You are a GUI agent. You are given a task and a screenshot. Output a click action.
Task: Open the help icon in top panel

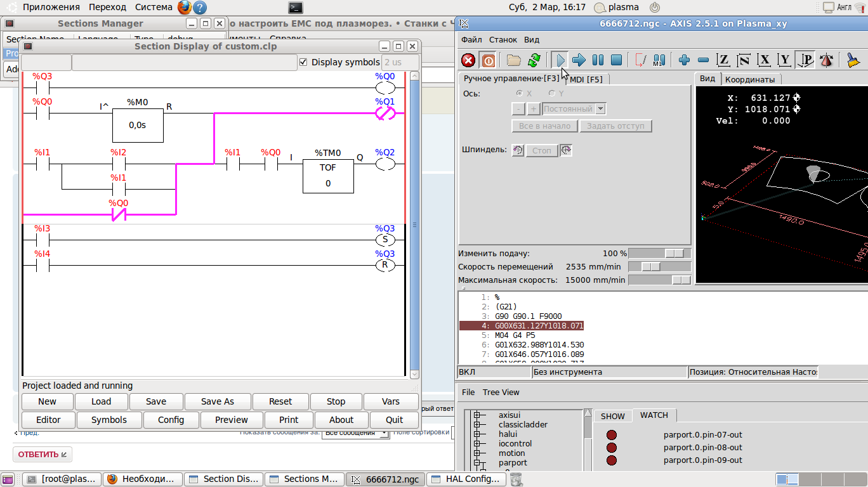(200, 8)
